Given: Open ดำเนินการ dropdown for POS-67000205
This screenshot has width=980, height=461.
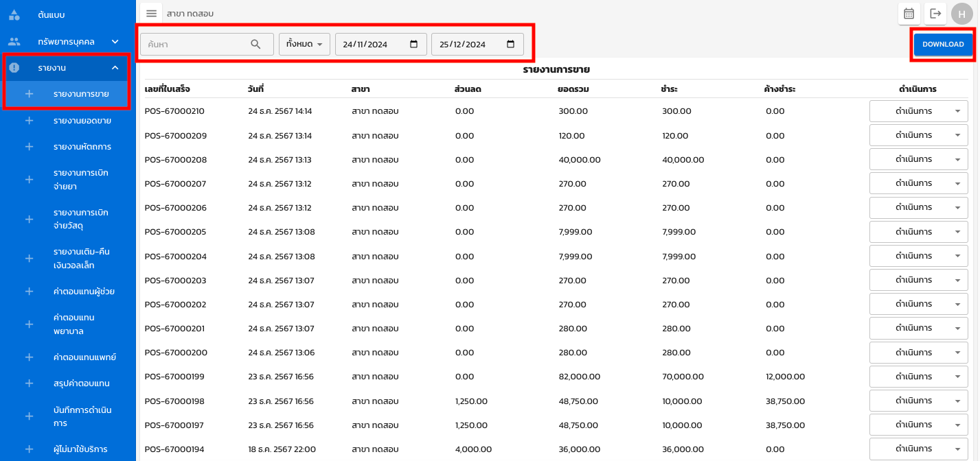Looking at the screenshot, I should click(919, 232).
